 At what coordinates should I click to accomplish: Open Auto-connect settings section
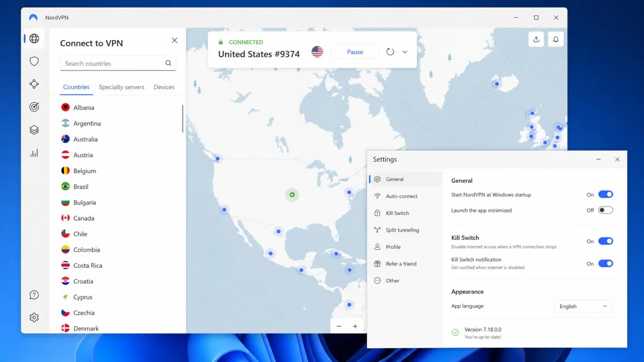point(406,196)
